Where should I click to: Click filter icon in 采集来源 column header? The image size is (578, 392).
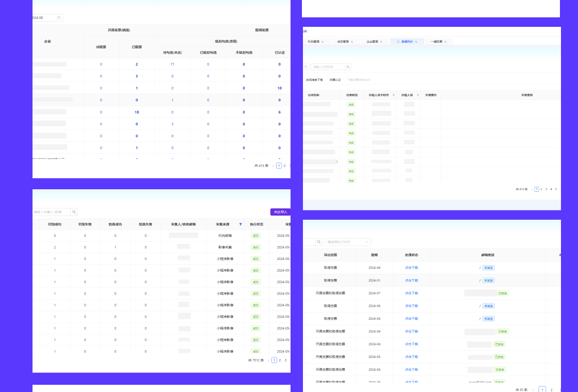240,224
